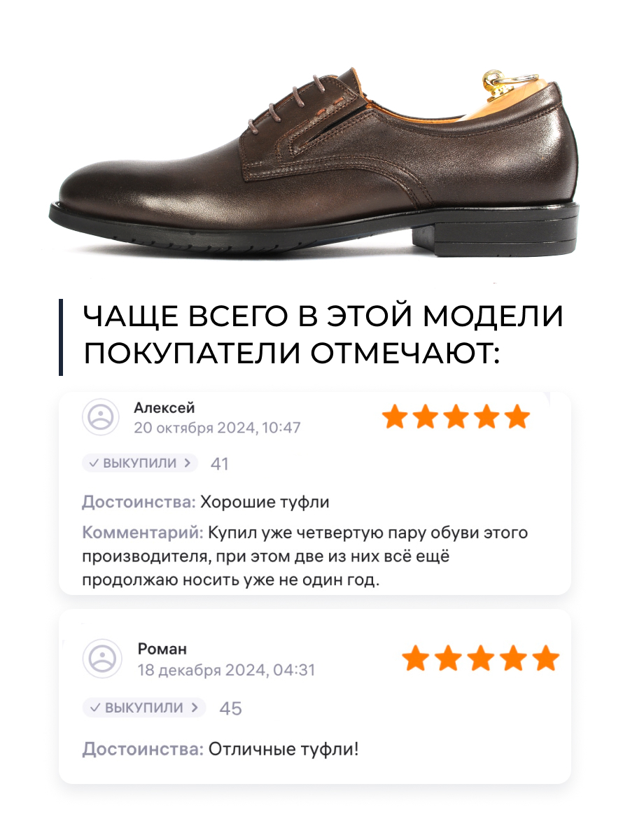Click the reviewer name Алексей
Screen dimensions: 630x840
pos(164,408)
